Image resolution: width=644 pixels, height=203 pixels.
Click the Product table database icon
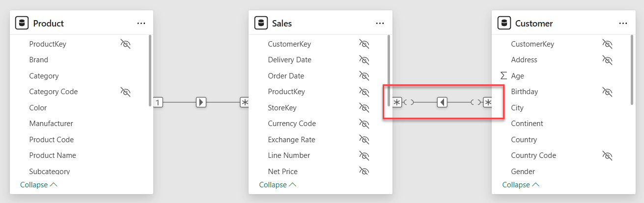(22, 23)
